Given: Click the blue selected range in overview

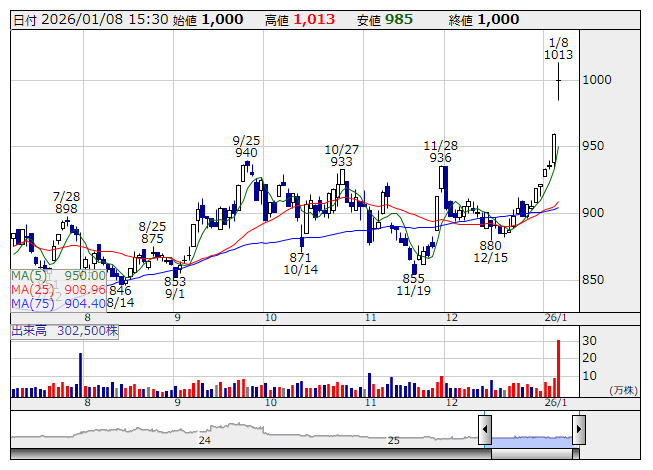Looking at the screenshot, I should pos(532,439).
